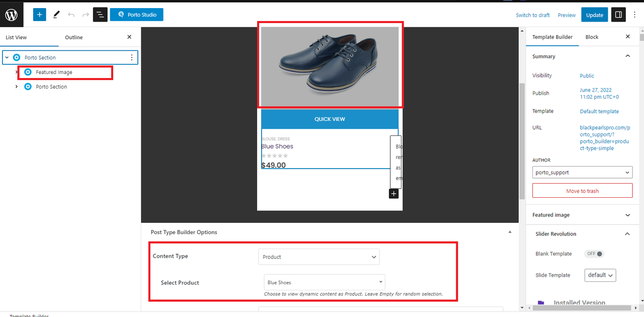Select the Featured Image tree item
The width and height of the screenshot is (644, 317).
point(54,72)
